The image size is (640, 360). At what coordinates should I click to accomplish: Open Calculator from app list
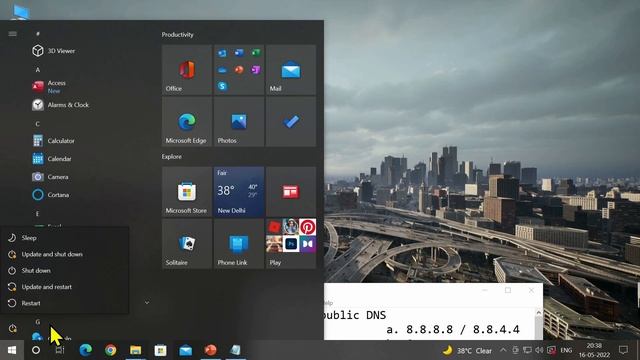pyautogui.click(x=53, y=141)
